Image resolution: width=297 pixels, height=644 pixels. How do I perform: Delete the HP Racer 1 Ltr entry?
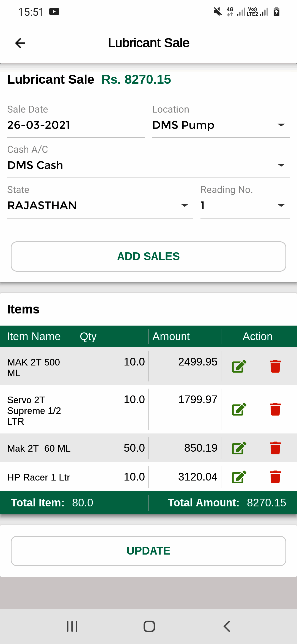click(275, 477)
